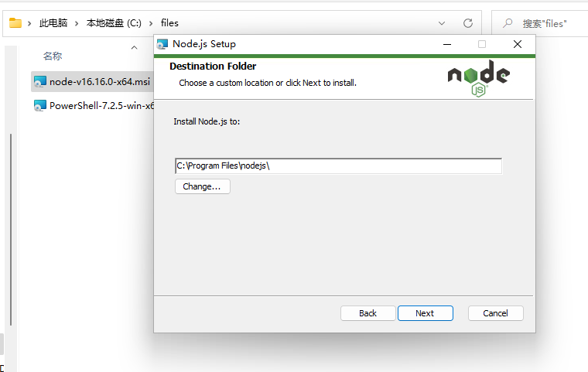Open the address bar history dropdown
Image resolution: width=588 pixels, height=372 pixels.
coord(442,23)
